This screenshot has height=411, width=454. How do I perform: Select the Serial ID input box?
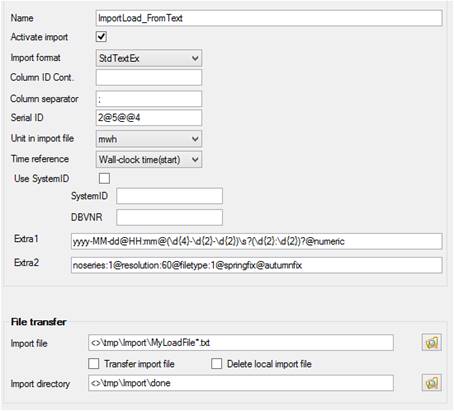click(x=149, y=117)
